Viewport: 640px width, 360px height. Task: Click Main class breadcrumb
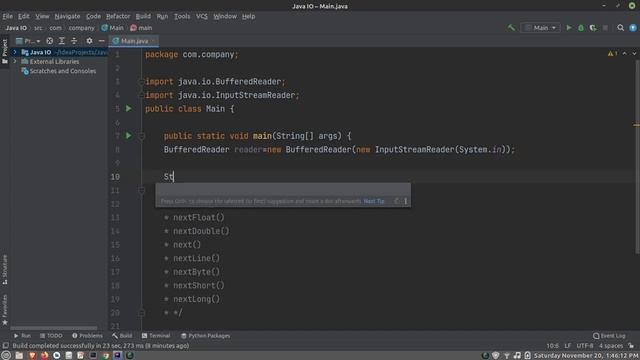tap(112, 28)
